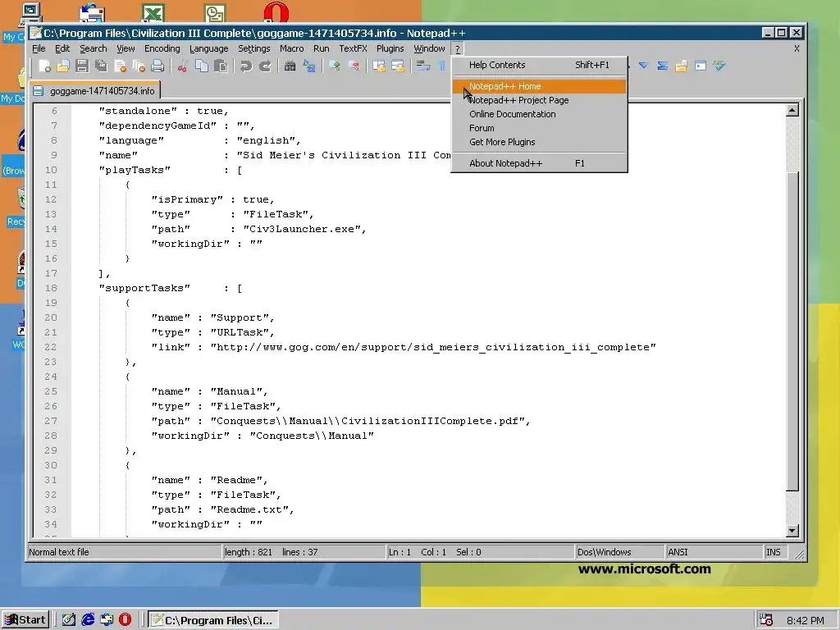Toggle show all characters pilcrow icon
Image resolution: width=840 pixels, height=630 pixels.
tap(442, 66)
